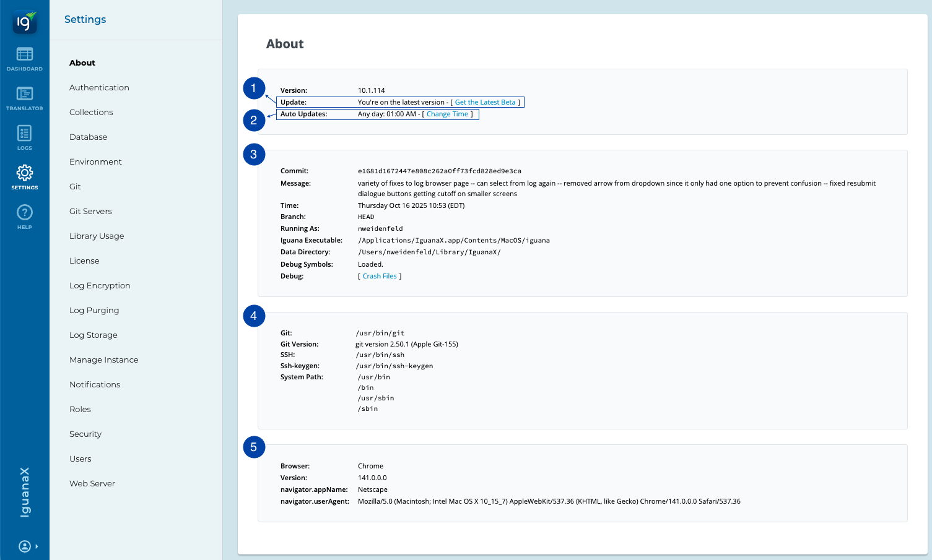Click the Get the Latest Beta link
Image resolution: width=932 pixels, height=560 pixels.
pyautogui.click(x=485, y=102)
